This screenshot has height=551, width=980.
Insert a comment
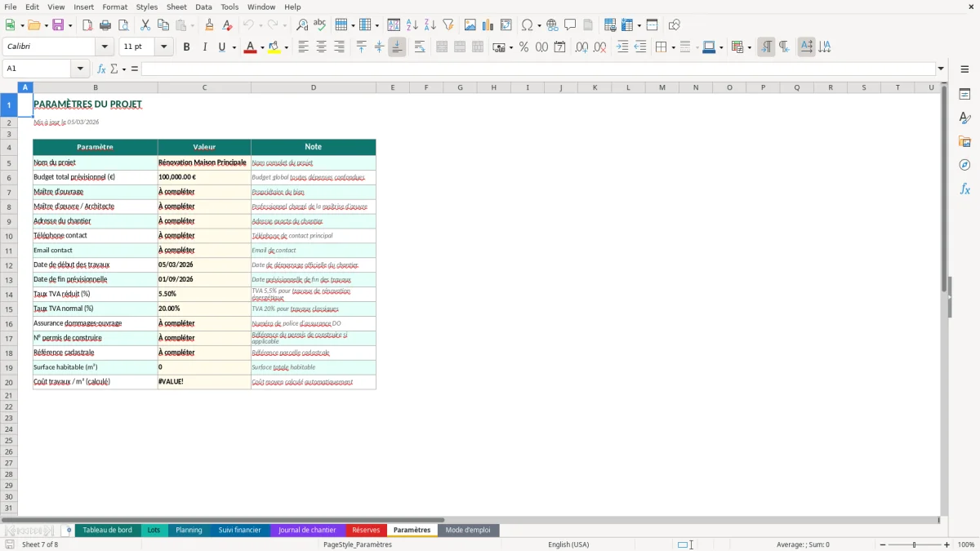click(570, 25)
